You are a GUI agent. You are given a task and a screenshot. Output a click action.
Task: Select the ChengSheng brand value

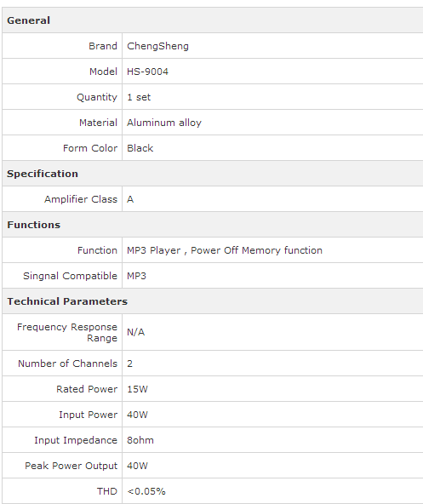[157, 46]
